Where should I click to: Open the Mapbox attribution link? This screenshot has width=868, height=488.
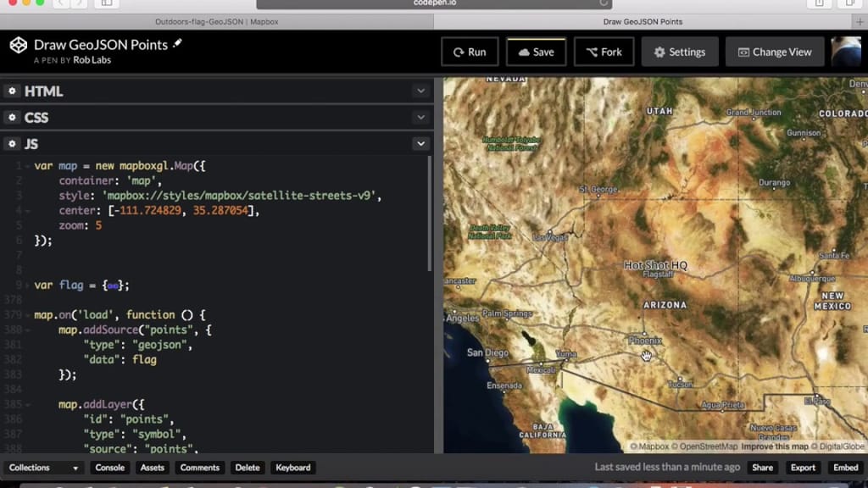tap(650, 446)
